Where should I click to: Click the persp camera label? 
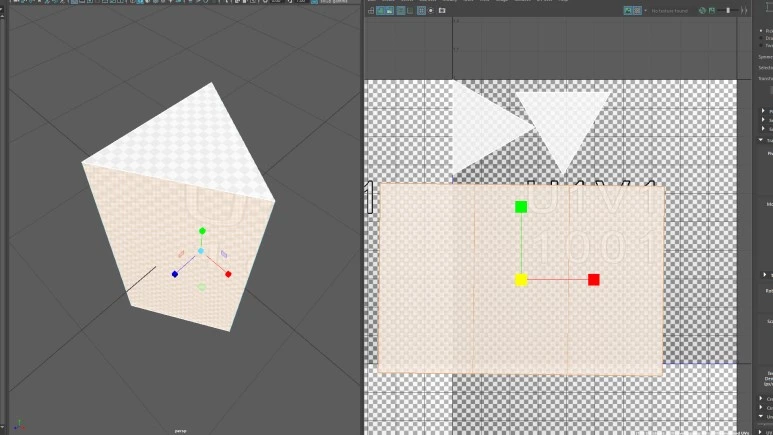tap(180, 431)
